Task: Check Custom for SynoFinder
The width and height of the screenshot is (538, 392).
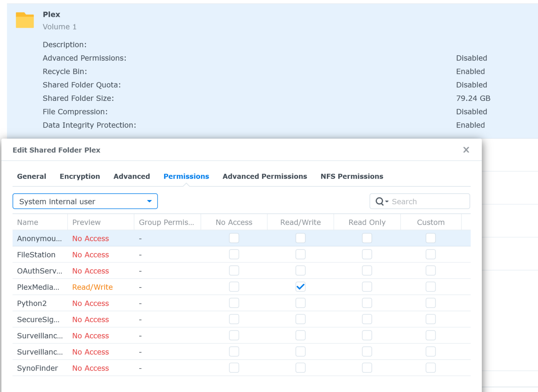Action: pos(431,368)
